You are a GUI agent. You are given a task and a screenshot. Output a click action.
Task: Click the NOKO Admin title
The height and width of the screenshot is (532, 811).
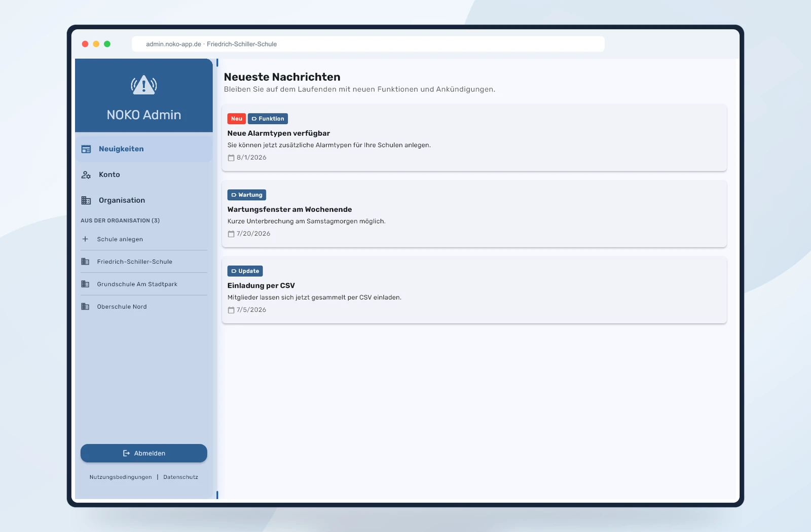click(144, 115)
